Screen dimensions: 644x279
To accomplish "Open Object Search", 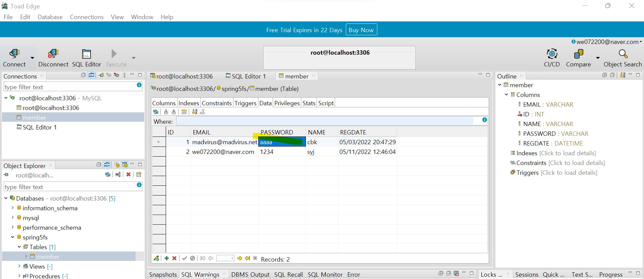I will [623, 58].
